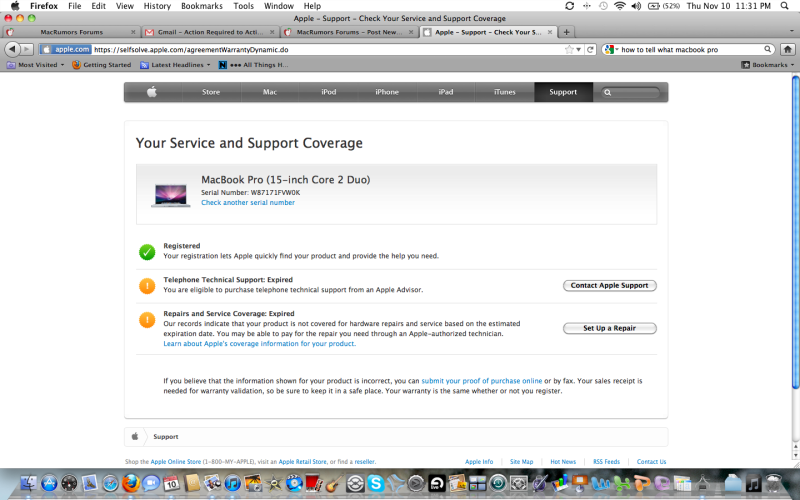Open Finder from the dock
Screen dimensions: 800x500
click(29, 483)
